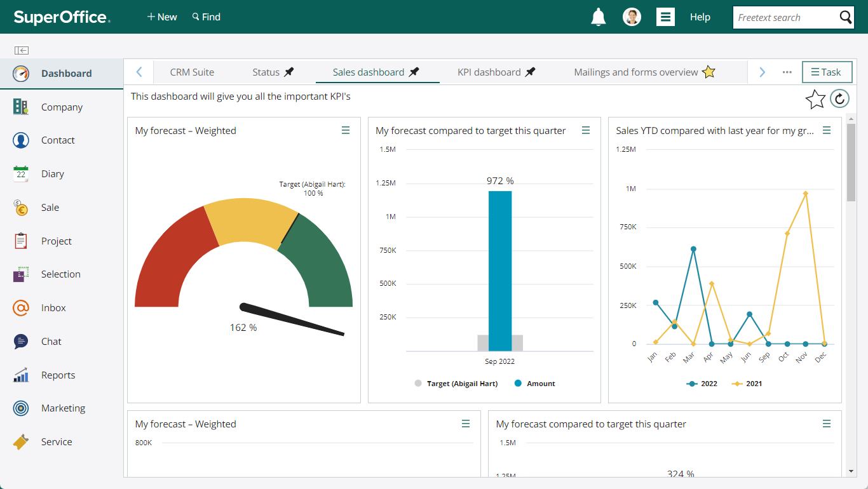
Task: Click the Service ticket icon
Action: (x=21, y=442)
